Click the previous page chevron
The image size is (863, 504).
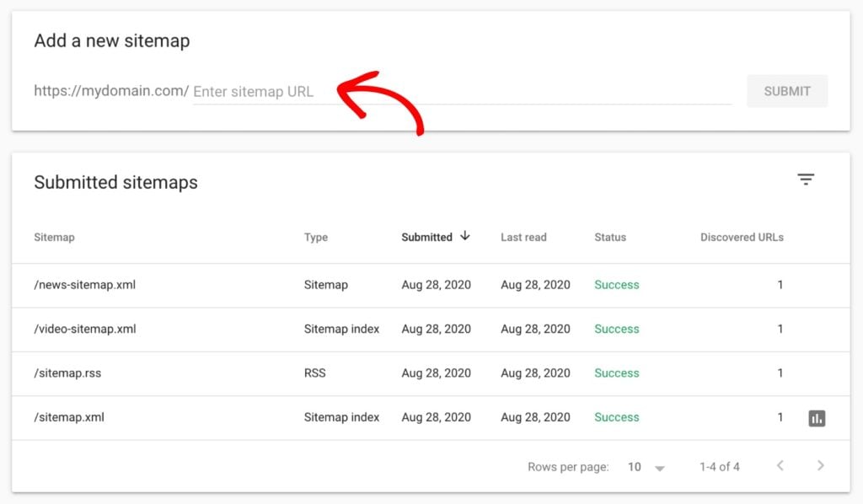(780, 466)
